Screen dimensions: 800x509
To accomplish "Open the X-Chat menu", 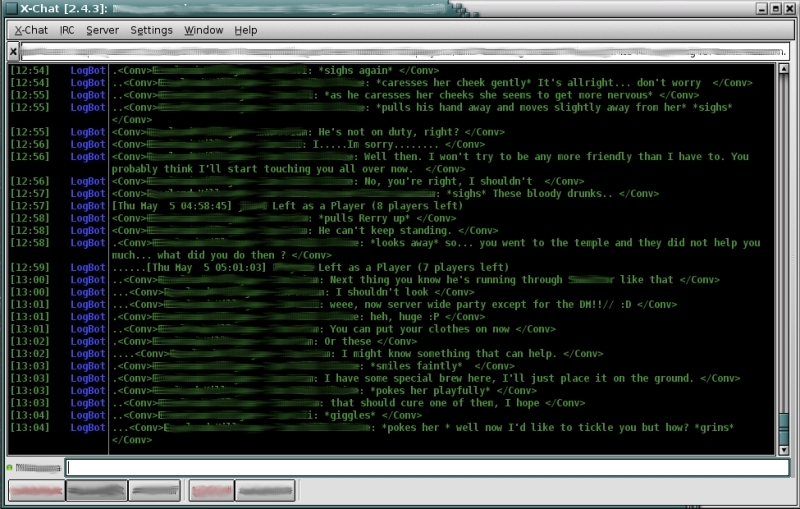I will pyautogui.click(x=31, y=30).
